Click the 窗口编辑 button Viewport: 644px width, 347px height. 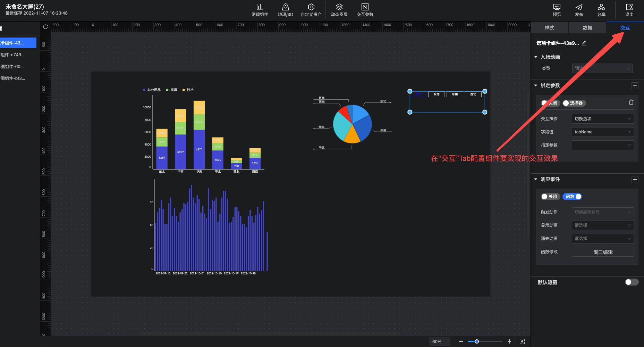point(603,252)
